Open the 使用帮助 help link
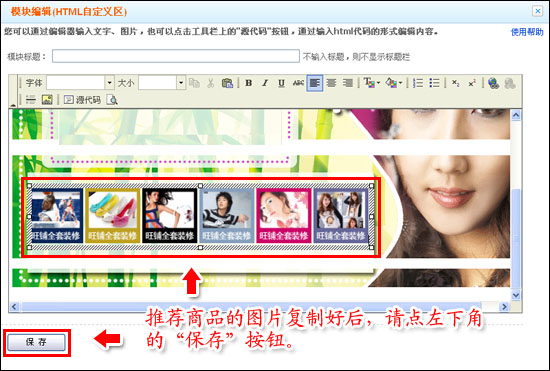The height and width of the screenshot is (371, 550). 527,32
